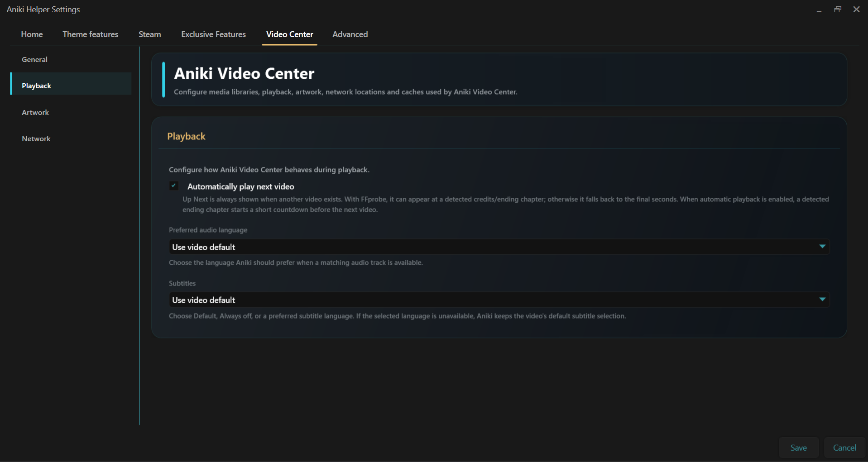Select General in the sidebar
The width and height of the screenshot is (868, 462).
[x=71, y=59]
